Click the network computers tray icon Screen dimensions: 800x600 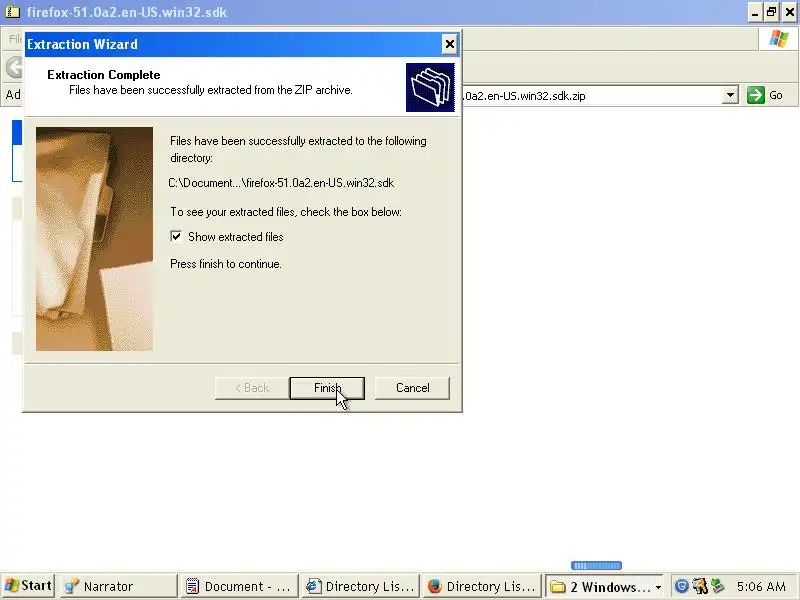718,586
